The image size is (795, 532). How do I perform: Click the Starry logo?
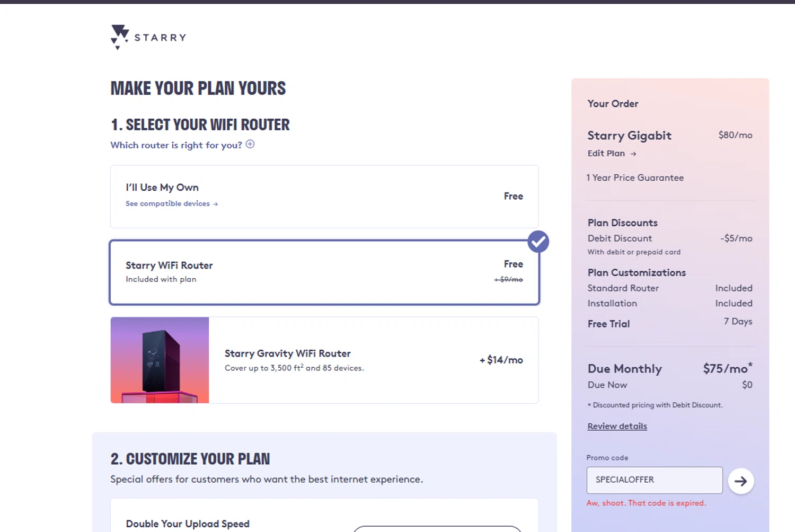click(x=148, y=37)
